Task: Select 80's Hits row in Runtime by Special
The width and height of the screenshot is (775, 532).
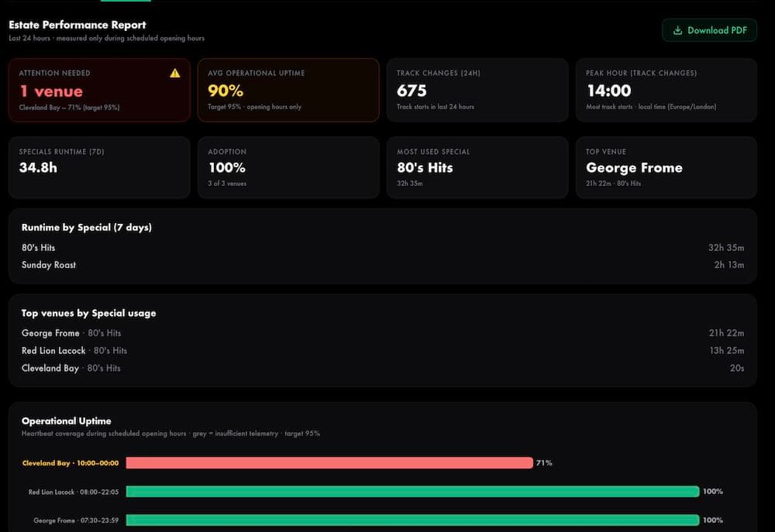Action: [x=383, y=248]
